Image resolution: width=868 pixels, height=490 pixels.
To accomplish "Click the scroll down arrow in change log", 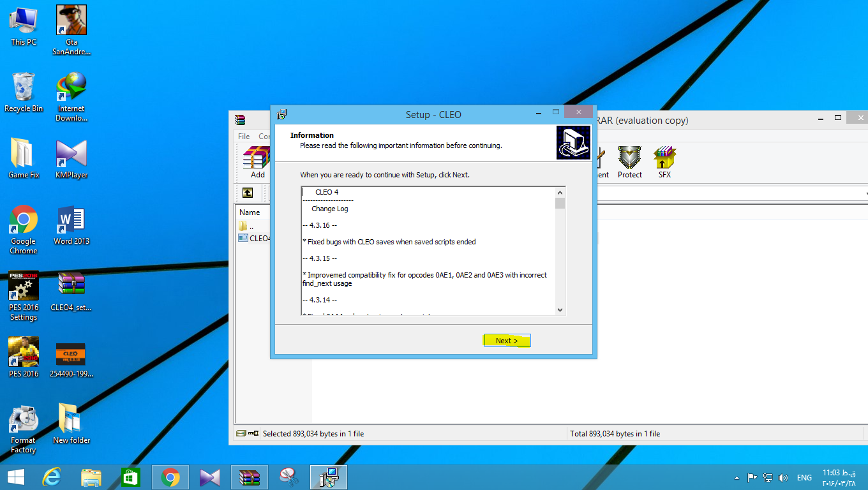I will 560,309.
